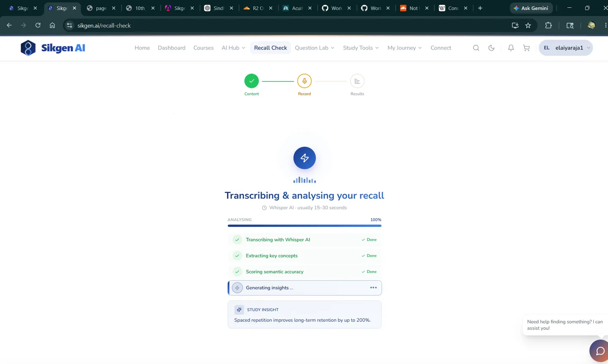Image resolution: width=608 pixels, height=364 pixels.
Task: Close the 10th browser tab
Action: [x=153, y=8]
